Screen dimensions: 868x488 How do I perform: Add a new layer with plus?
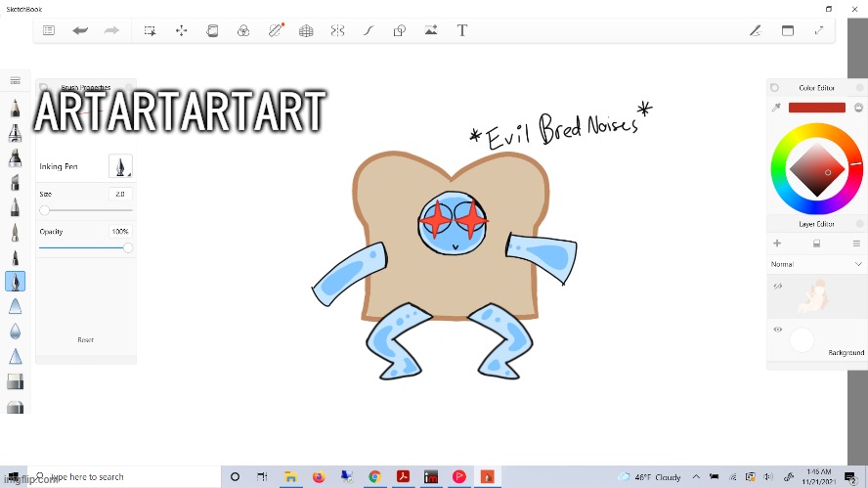point(777,244)
